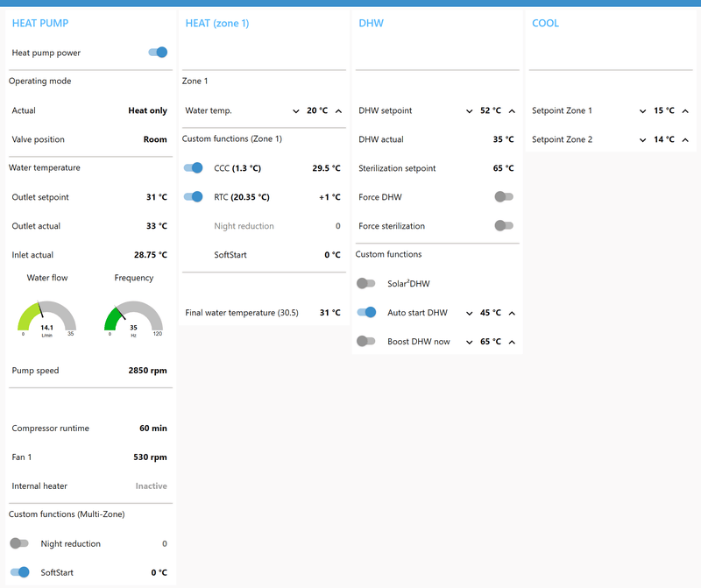Click the Setpoint Zone 2 '14 °C' value

664,139
